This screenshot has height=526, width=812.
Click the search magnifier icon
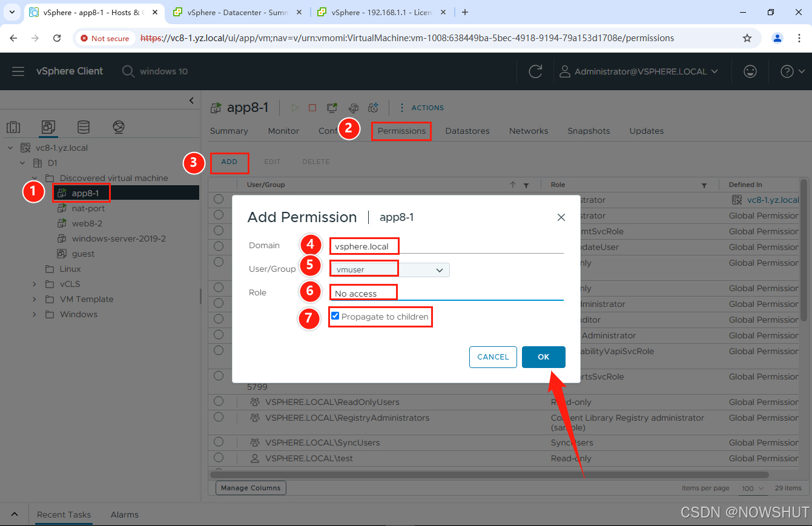pyautogui.click(x=128, y=71)
